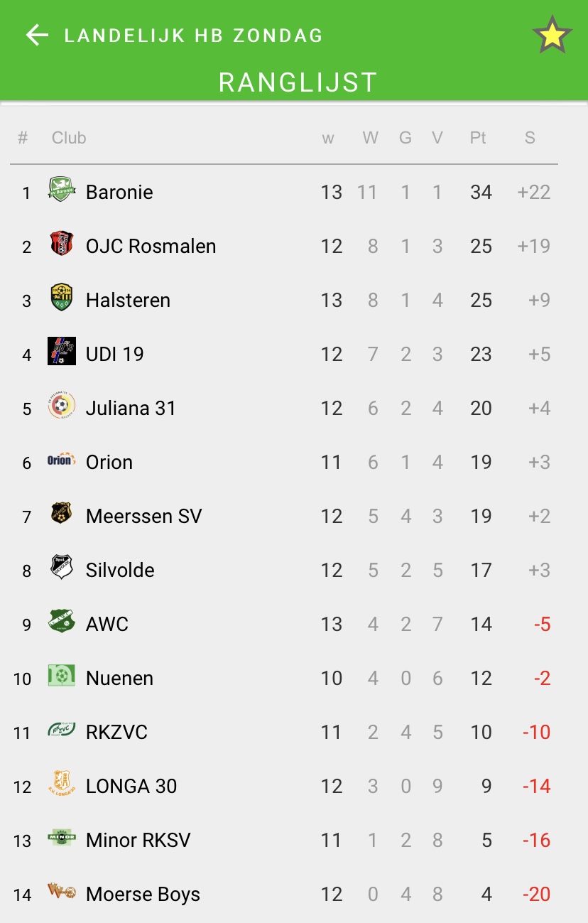Select the LONGA 30 team name
This screenshot has width=588, height=923.
tap(131, 787)
